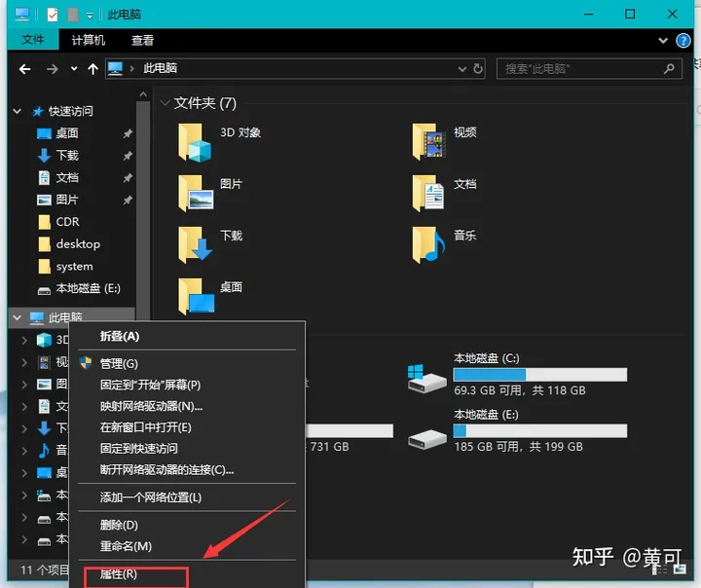The width and height of the screenshot is (701, 588).
Task: Select 本地磁盘 (E:) in quick access sidebar
Action: [88, 289]
